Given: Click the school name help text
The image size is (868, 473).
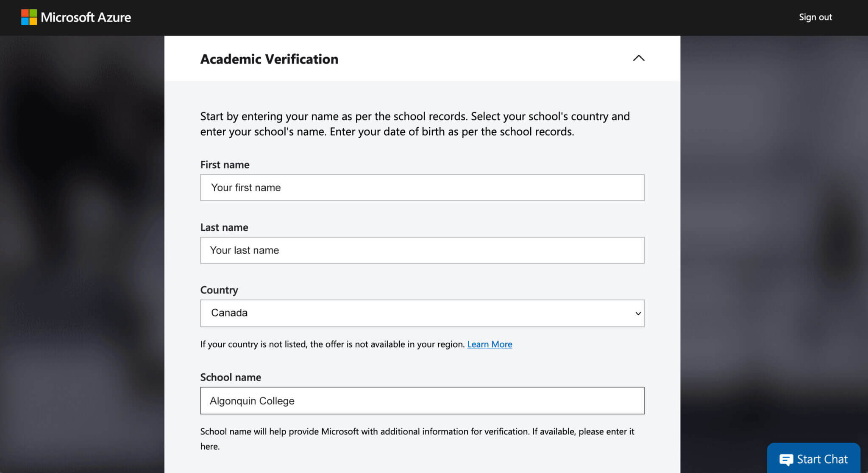Looking at the screenshot, I should point(417,432).
